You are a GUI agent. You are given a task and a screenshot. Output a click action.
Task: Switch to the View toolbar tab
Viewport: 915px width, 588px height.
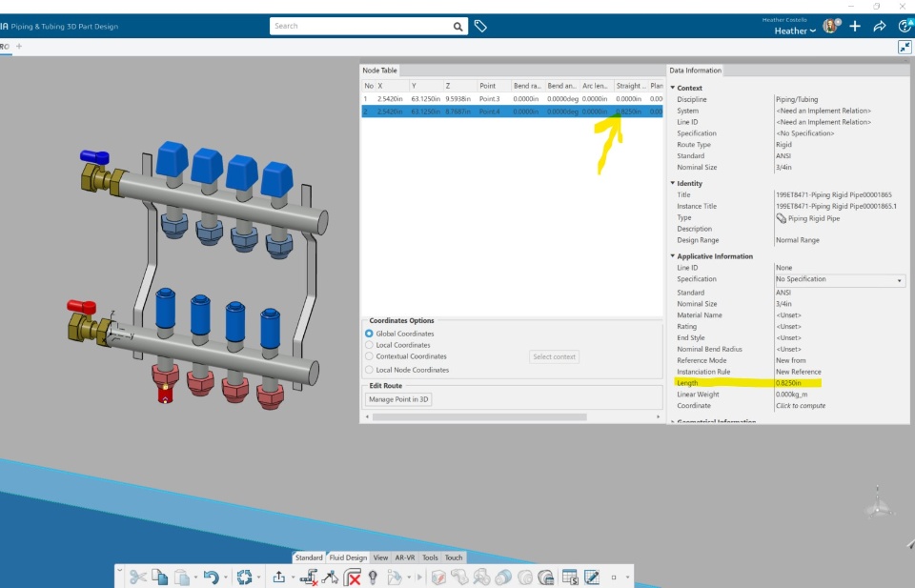380,558
